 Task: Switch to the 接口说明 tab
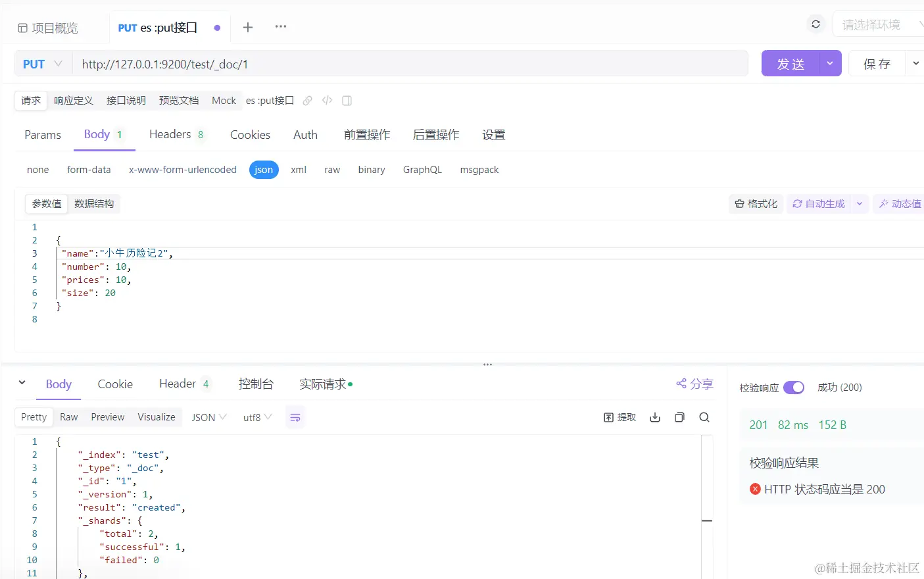tap(126, 101)
